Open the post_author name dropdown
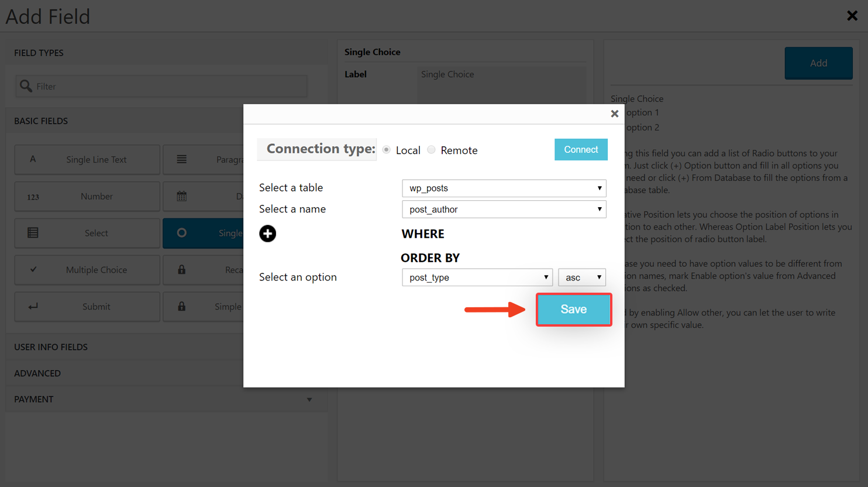The height and width of the screenshot is (487, 868). click(x=504, y=210)
